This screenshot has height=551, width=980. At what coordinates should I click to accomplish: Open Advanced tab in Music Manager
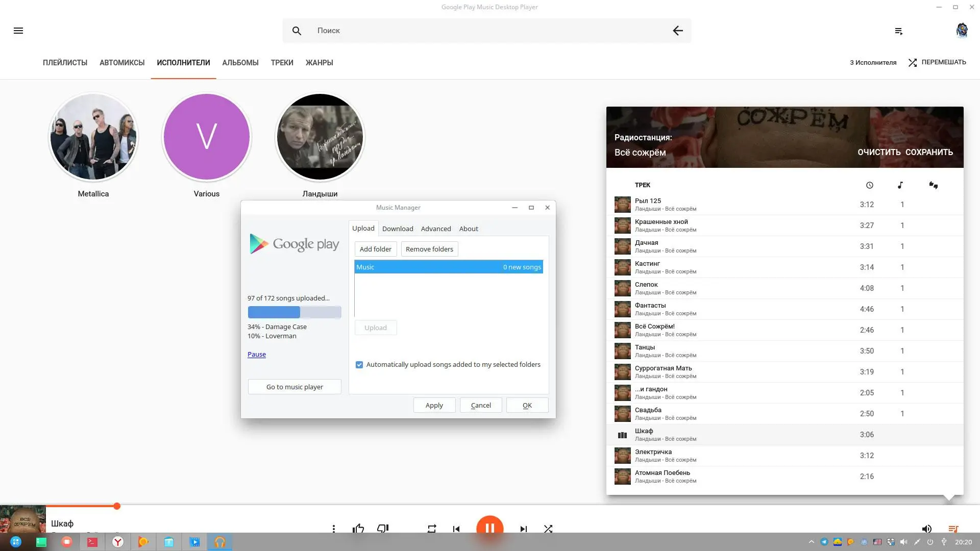pos(436,229)
